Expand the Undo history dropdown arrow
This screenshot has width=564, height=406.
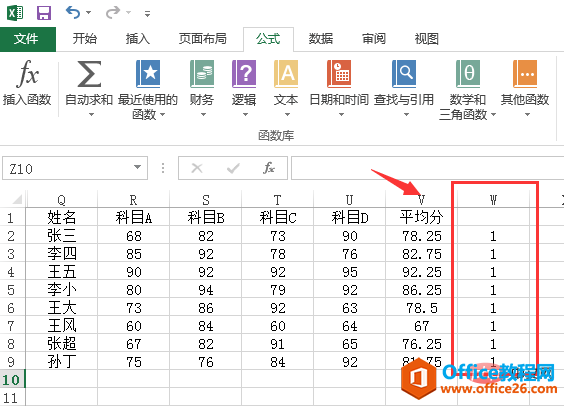coord(88,13)
